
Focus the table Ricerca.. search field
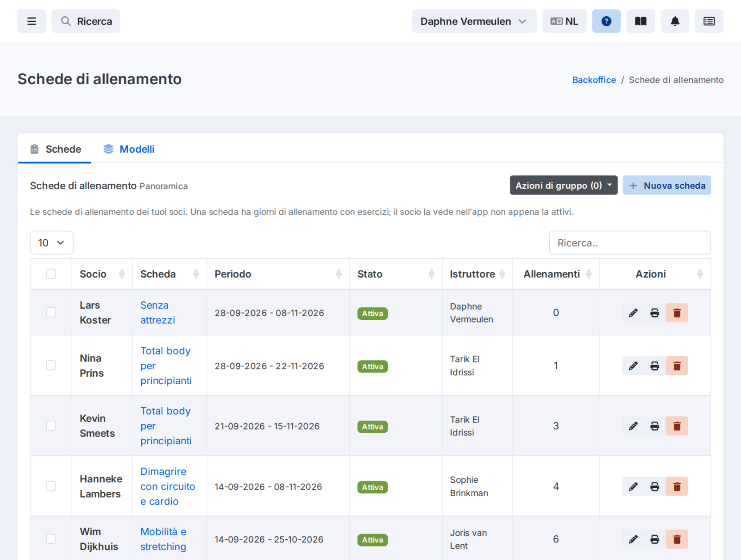630,243
